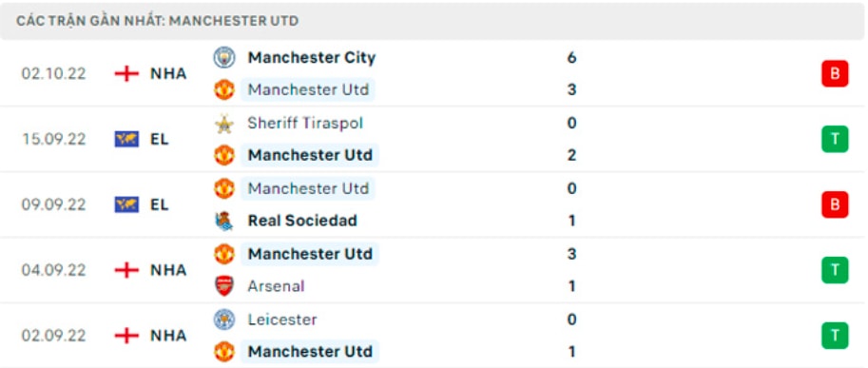This screenshot has width=868, height=368.
Task: Click the Manchester City club crest
Action: click(224, 58)
